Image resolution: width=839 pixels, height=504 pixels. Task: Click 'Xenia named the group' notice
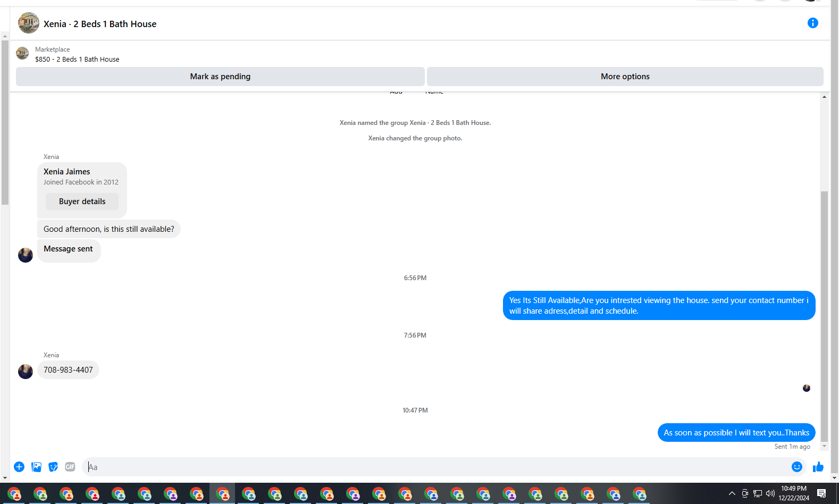point(415,123)
